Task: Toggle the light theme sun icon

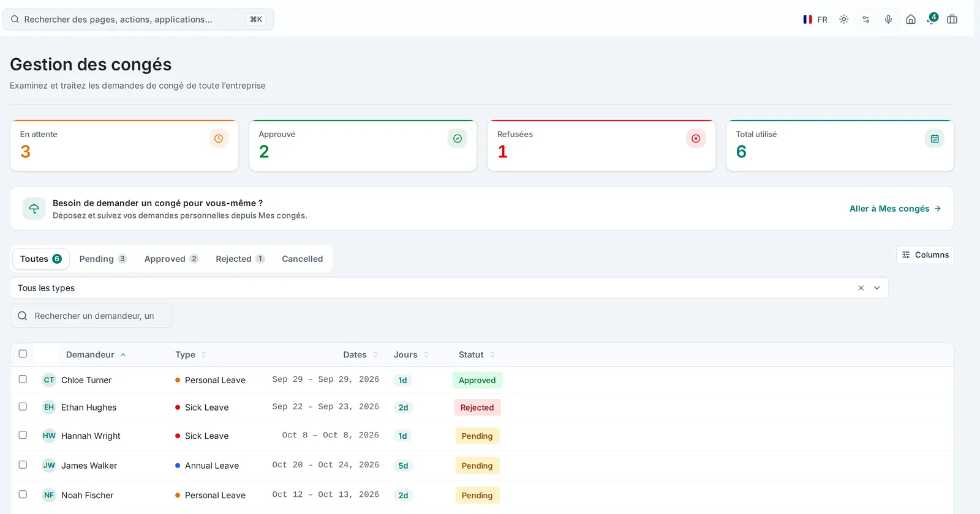Action: click(x=843, y=20)
